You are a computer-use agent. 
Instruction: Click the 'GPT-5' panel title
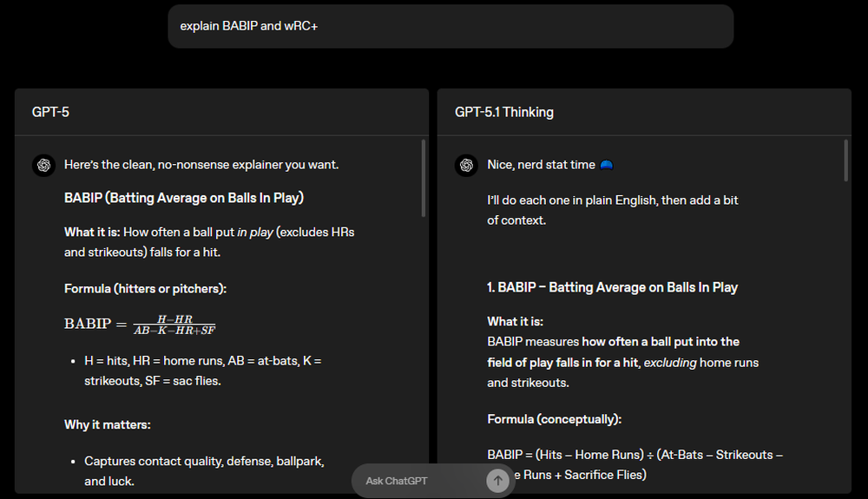tap(50, 112)
